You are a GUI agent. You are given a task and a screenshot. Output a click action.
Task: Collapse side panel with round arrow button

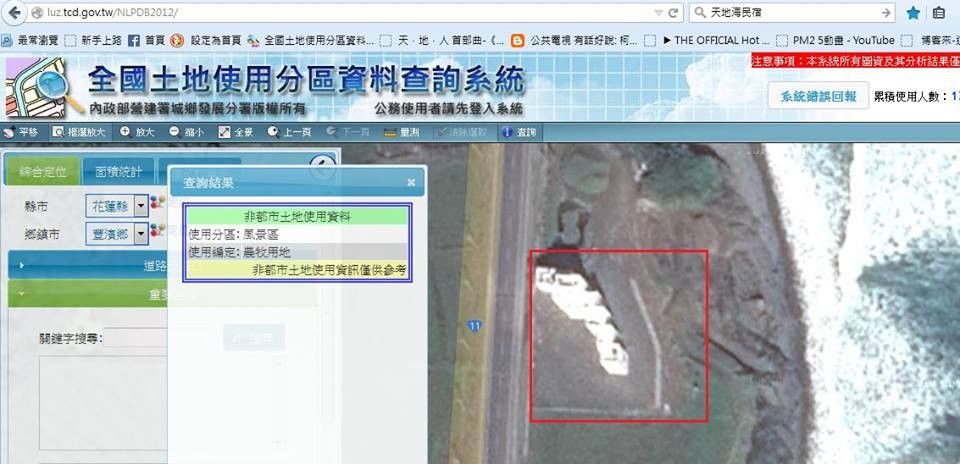pos(323,167)
